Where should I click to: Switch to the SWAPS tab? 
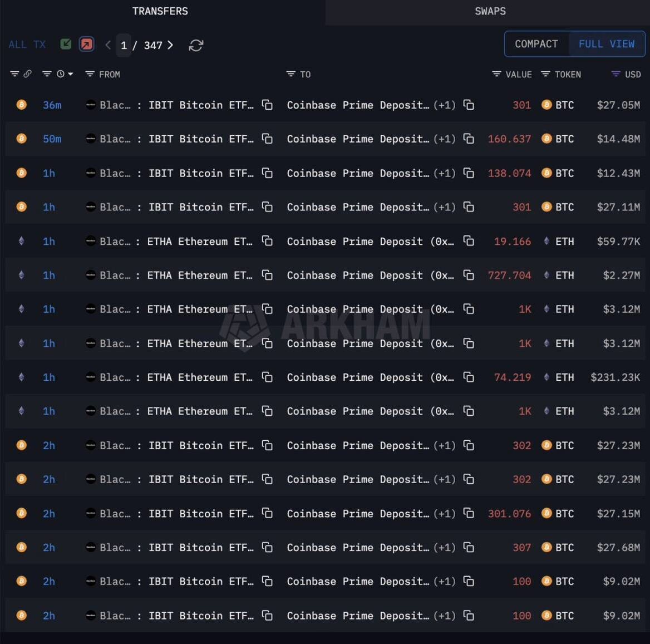click(x=490, y=11)
